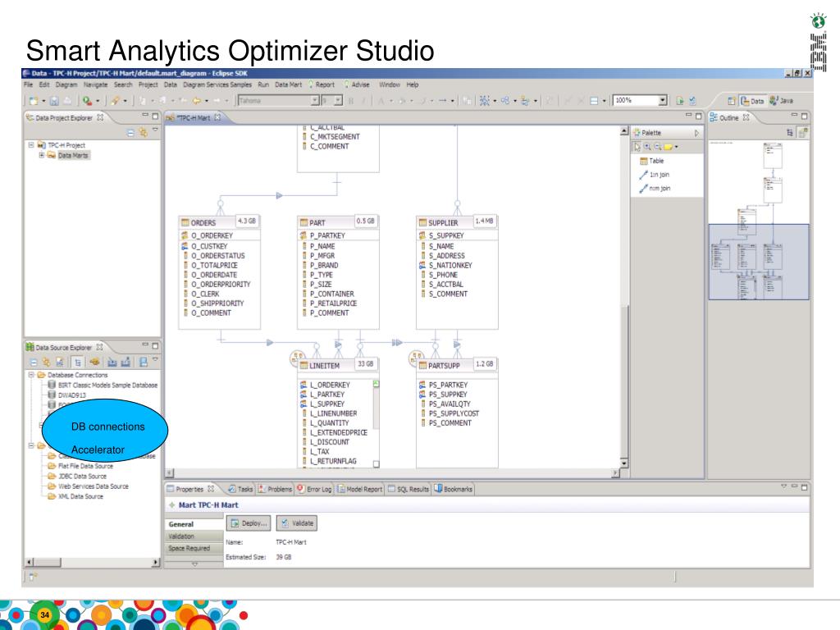Click the Select tool in Palette toolbar
This screenshot has width=840, height=630.
coord(637,147)
